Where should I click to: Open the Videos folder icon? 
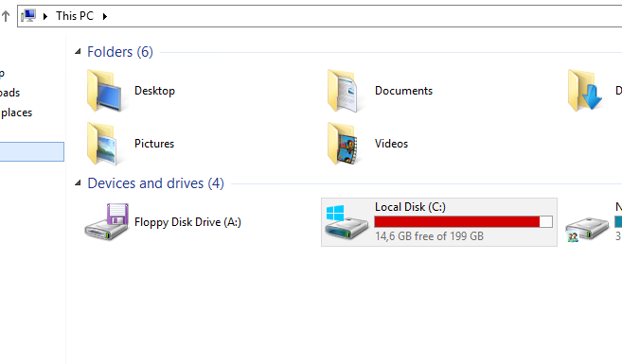[344, 144]
